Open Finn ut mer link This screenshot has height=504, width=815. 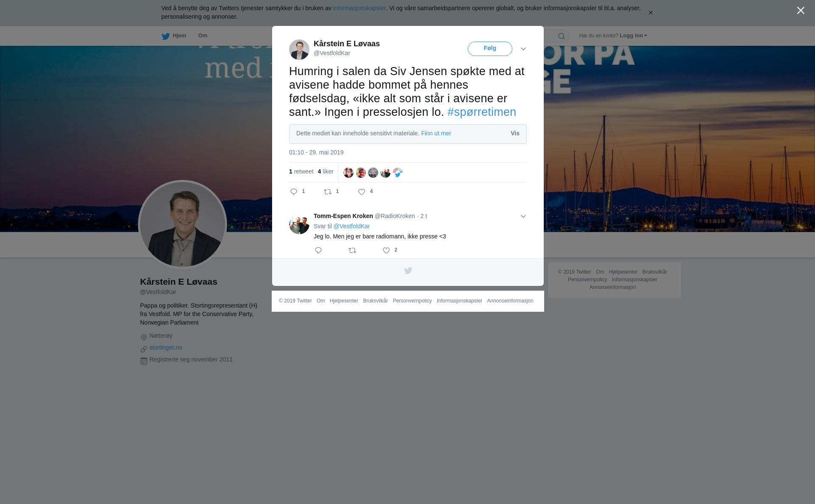pyautogui.click(x=436, y=133)
